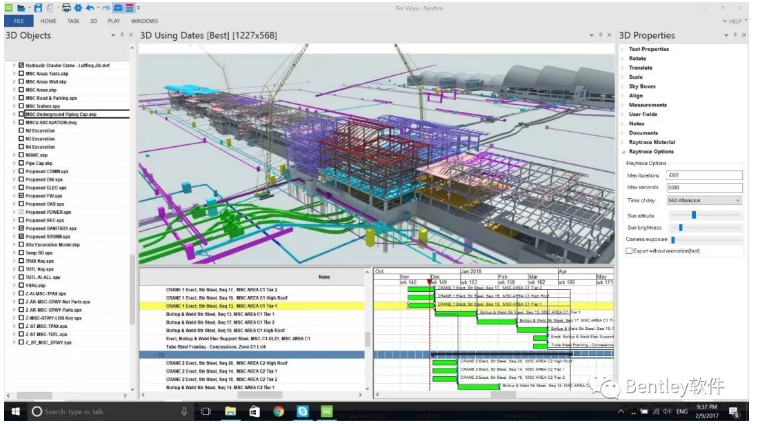Click the green Synchro taskbar icon
Screen dimensions: 757x424
pyautogui.click(x=327, y=411)
